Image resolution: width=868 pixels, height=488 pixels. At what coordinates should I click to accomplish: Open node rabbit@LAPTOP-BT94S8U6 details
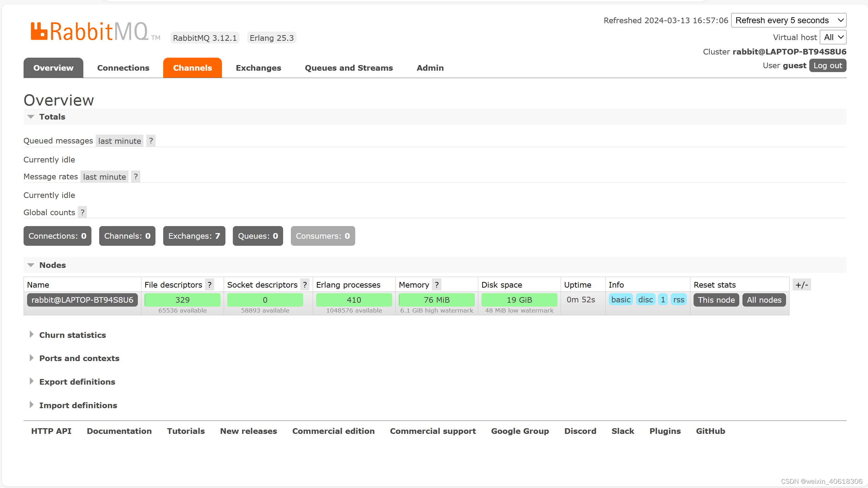click(x=82, y=300)
